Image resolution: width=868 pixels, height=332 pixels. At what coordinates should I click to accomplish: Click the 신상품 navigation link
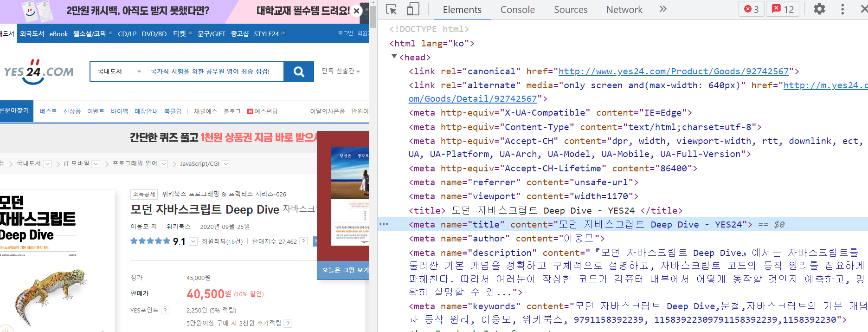(x=72, y=111)
